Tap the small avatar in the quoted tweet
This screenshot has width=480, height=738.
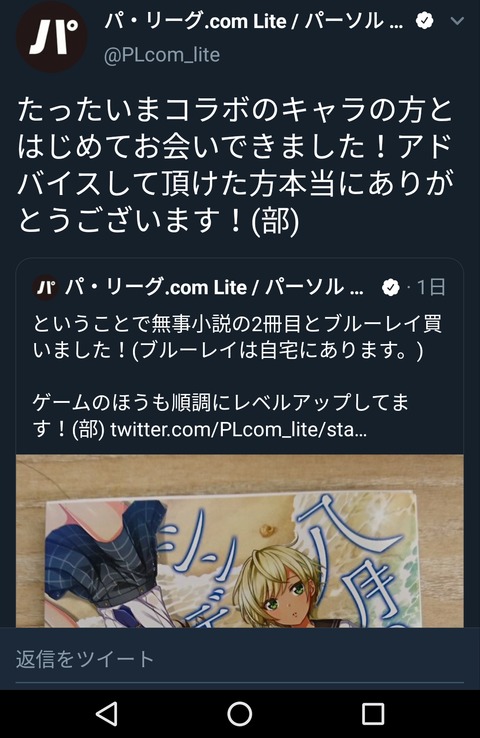click(x=46, y=287)
